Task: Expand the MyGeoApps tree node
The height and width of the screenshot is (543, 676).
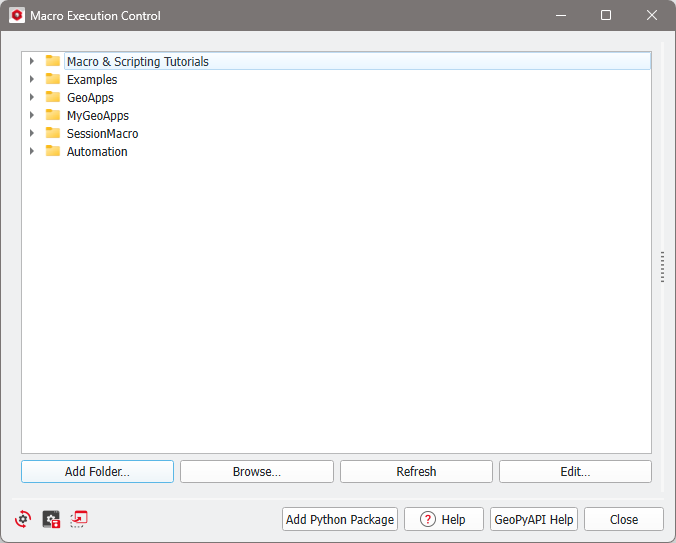Action: tap(31, 115)
